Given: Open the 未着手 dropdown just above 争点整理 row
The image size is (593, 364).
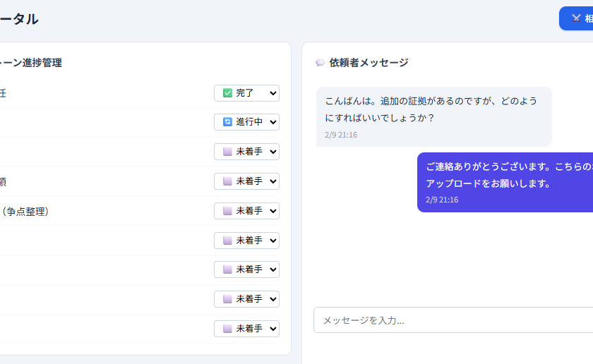Looking at the screenshot, I should coord(246,181).
